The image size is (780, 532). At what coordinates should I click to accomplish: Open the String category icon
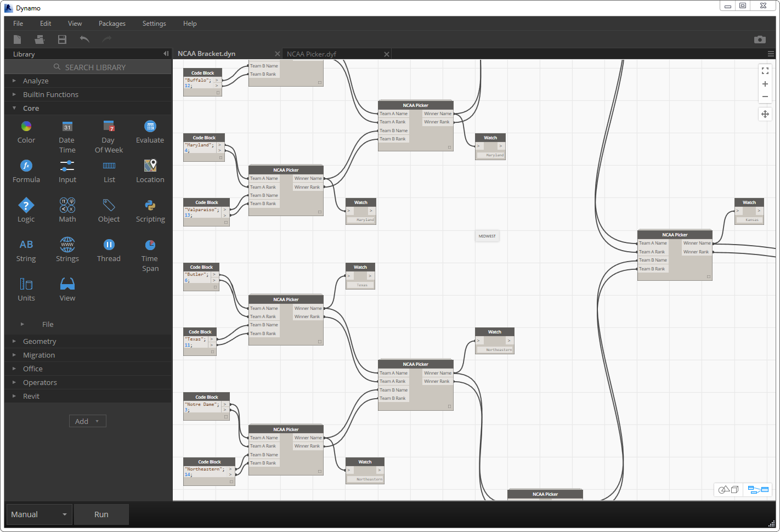pyautogui.click(x=26, y=245)
